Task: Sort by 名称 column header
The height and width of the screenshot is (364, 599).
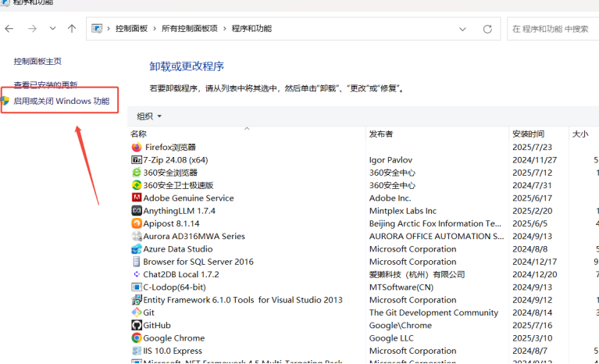Action: tap(138, 134)
